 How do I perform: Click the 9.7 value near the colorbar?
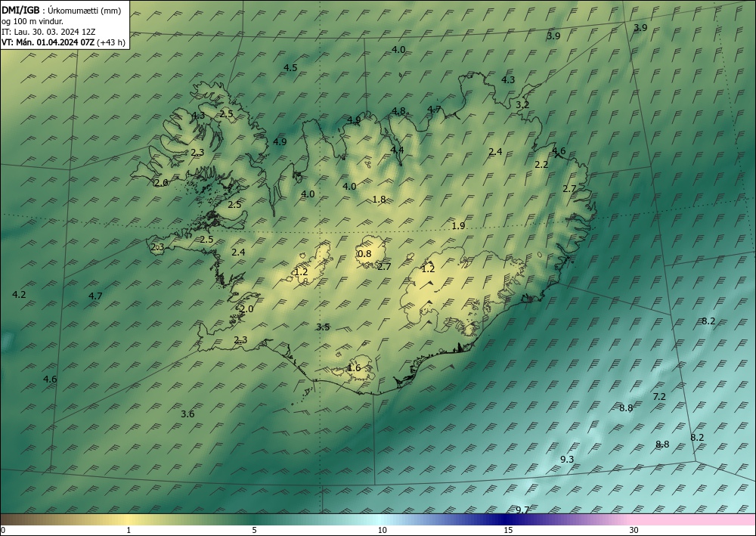(x=522, y=510)
